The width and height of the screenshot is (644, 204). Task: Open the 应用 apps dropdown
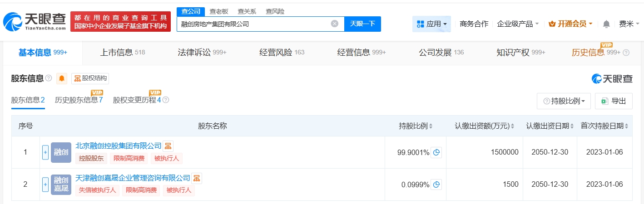point(431,24)
